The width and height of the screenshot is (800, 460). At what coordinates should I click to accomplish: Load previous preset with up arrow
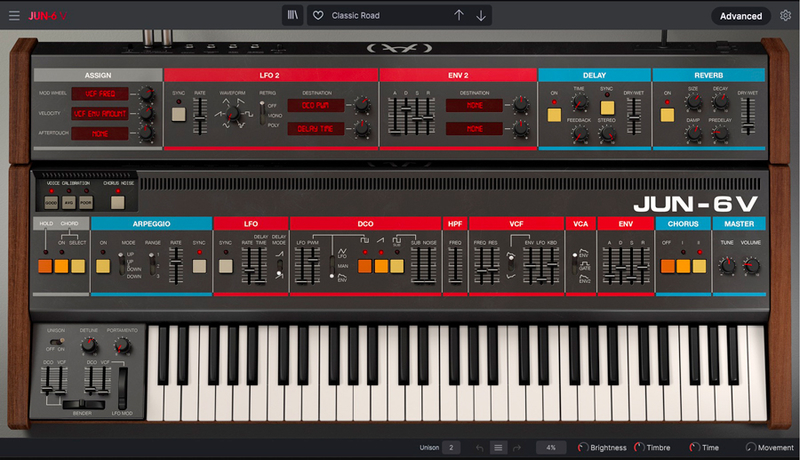(x=459, y=15)
